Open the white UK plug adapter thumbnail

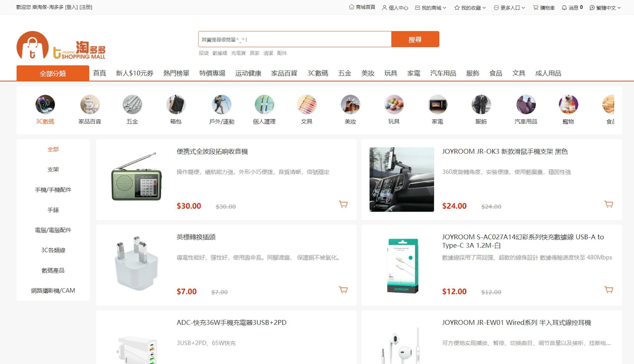[136, 265]
